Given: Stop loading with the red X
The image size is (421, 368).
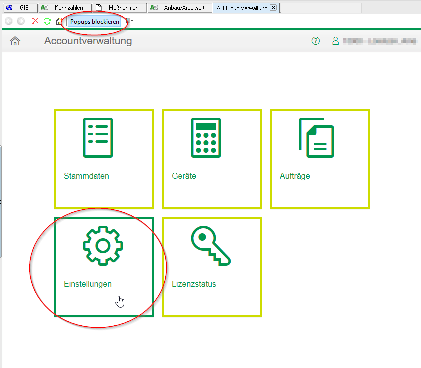Looking at the screenshot, I should [35, 21].
